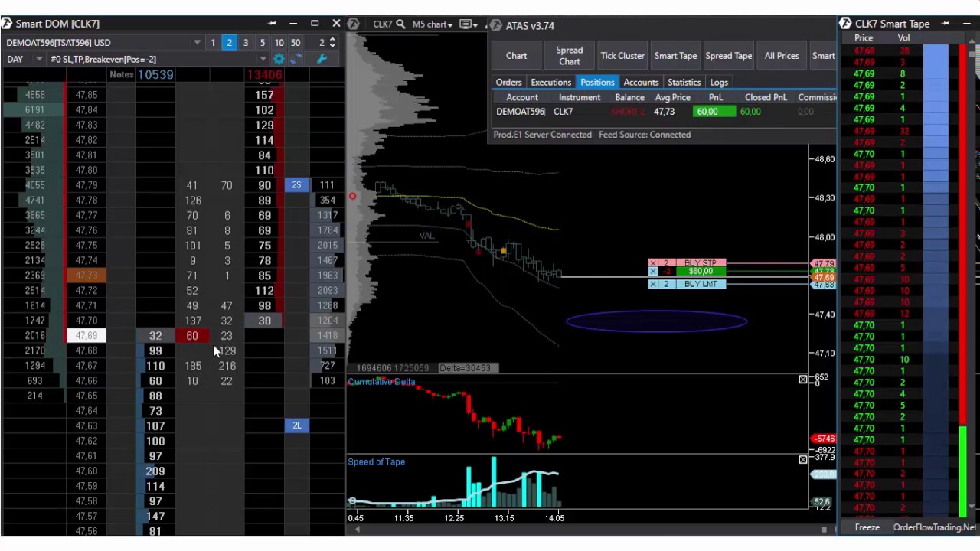Select quantity preset 50

click(x=296, y=43)
